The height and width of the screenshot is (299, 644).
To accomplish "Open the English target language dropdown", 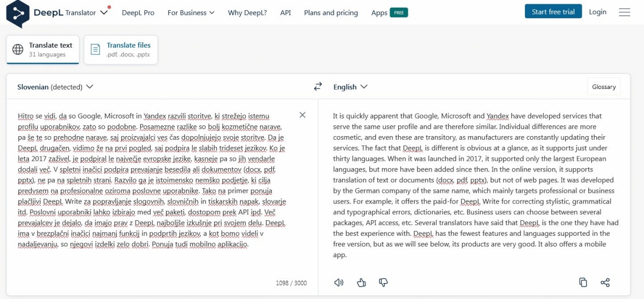I will point(350,87).
